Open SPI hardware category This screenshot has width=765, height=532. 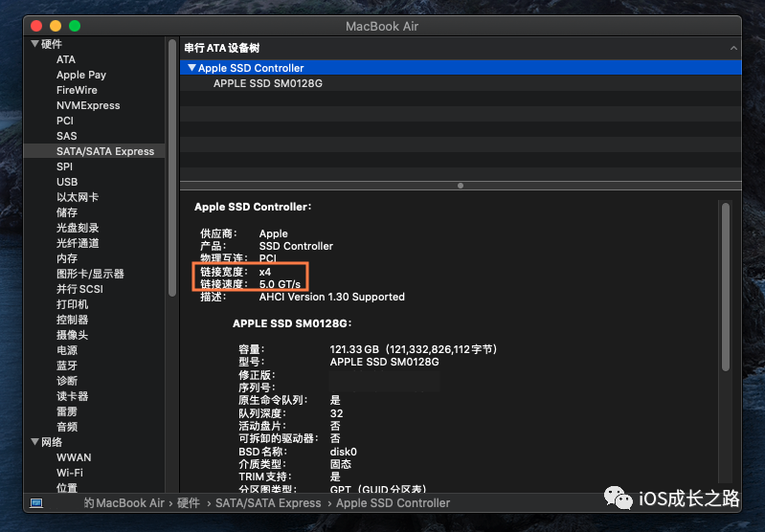tap(64, 166)
